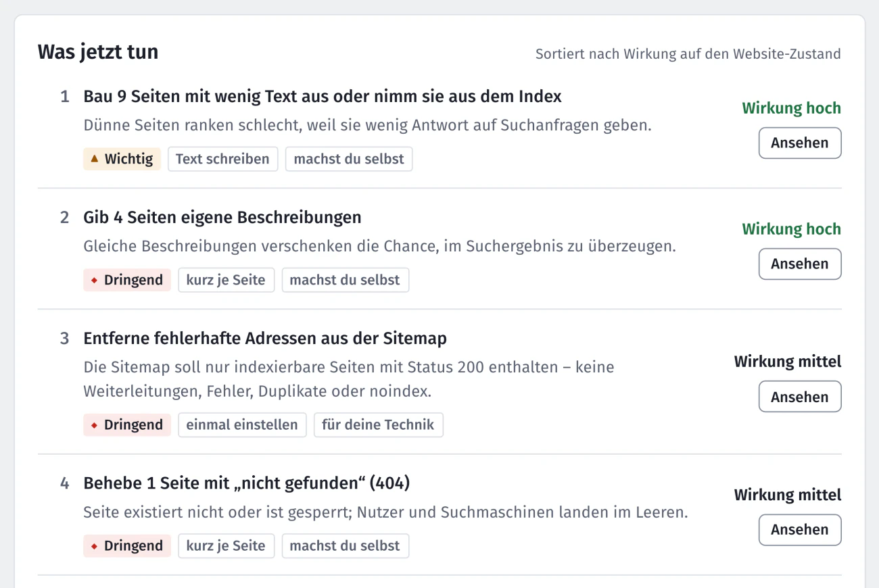The width and height of the screenshot is (879, 588).
Task: Click 'Wirkung mittel' label on the 404 task
Action: click(788, 495)
